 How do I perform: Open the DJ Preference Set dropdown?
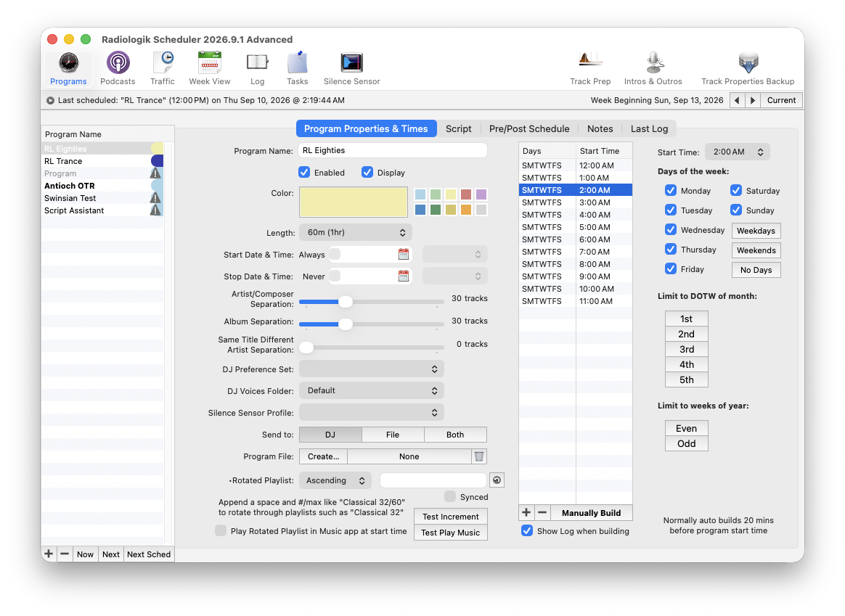[371, 369]
